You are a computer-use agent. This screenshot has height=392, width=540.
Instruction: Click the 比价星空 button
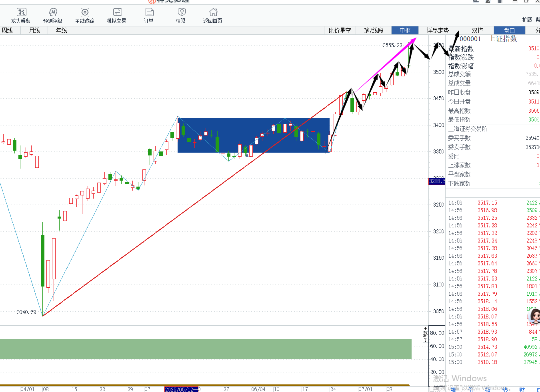click(x=340, y=30)
